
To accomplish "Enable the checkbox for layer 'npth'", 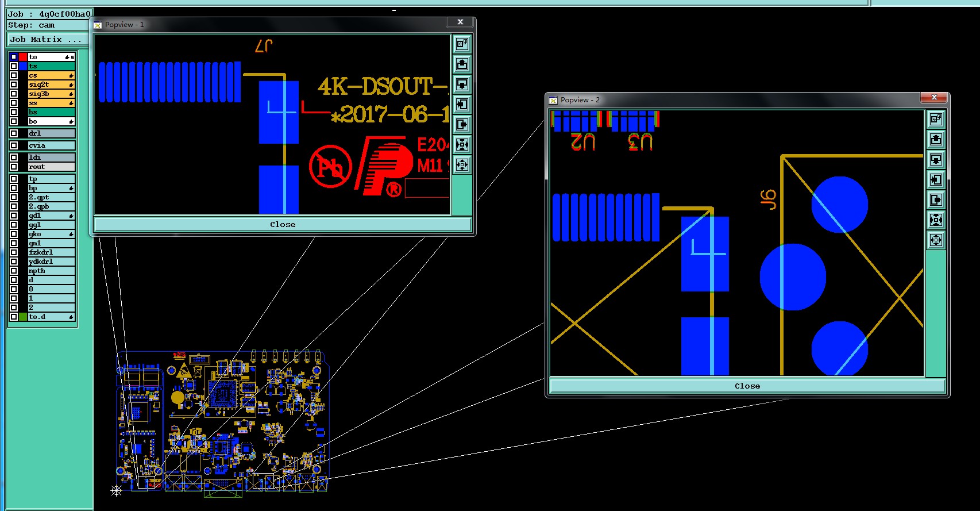I will [x=14, y=271].
